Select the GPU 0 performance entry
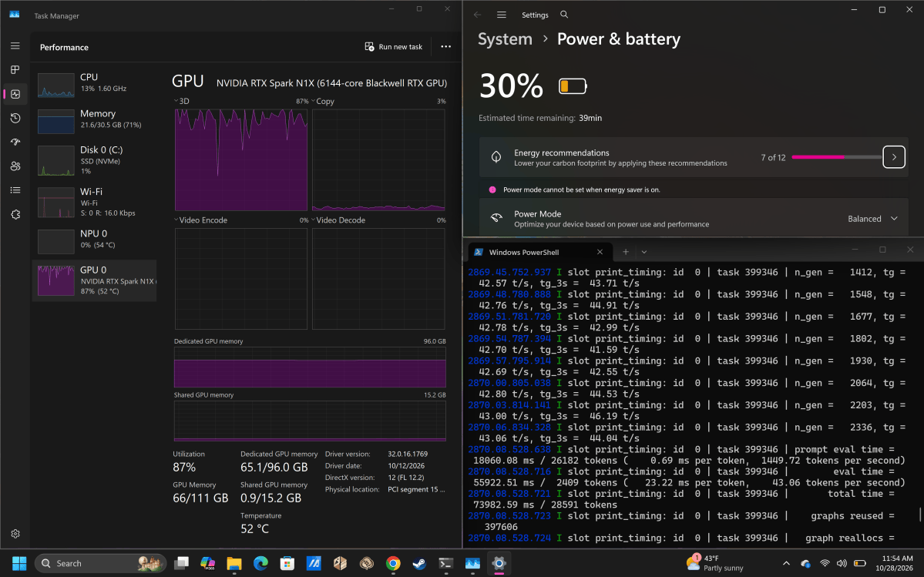This screenshot has width=924, height=577. coord(94,280)
